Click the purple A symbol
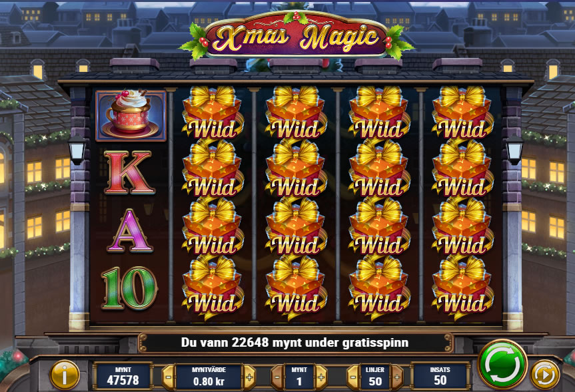The height and width of the screenshot is (392, 575). [x=130, y=230]
